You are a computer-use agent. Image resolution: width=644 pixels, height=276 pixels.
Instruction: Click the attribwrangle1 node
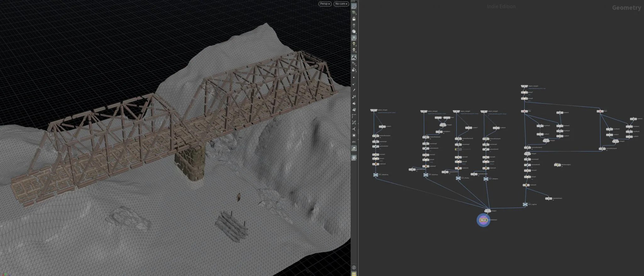tap(557, 165)
